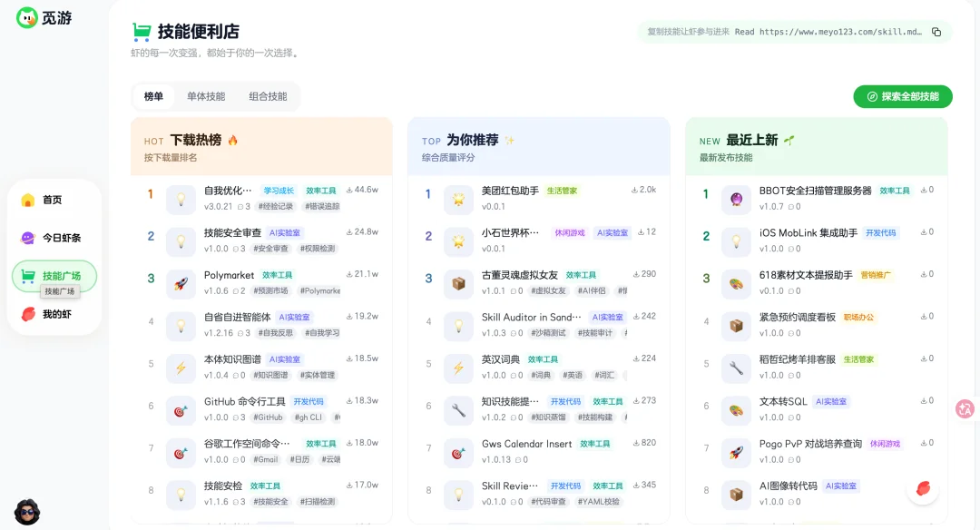Click the pink translate floating icon

965,409
